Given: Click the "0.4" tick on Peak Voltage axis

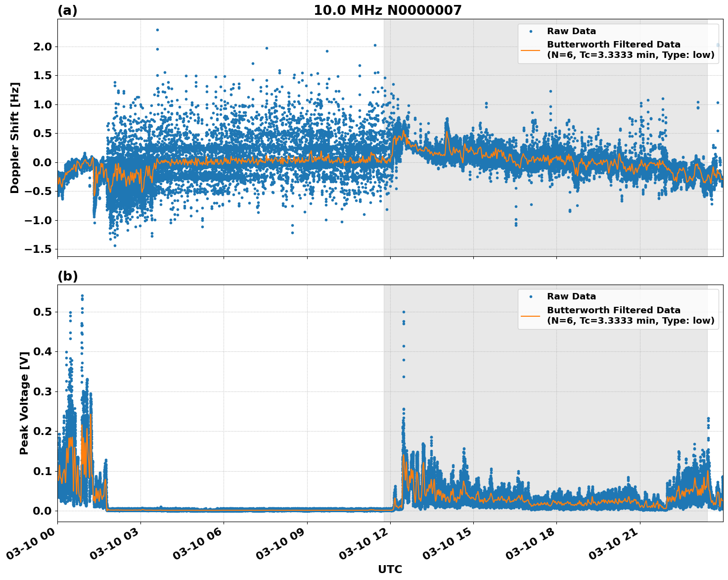Looking at the screenshot, I should click(43, 352).
